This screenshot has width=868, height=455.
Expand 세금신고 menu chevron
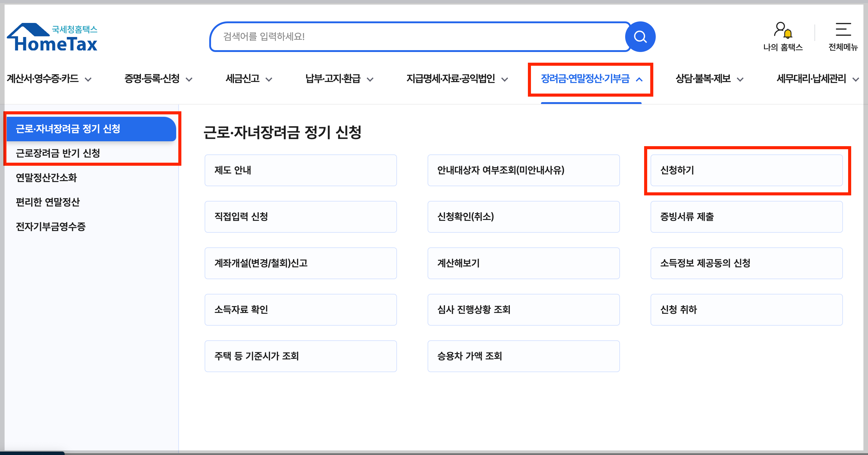point(269,80)
